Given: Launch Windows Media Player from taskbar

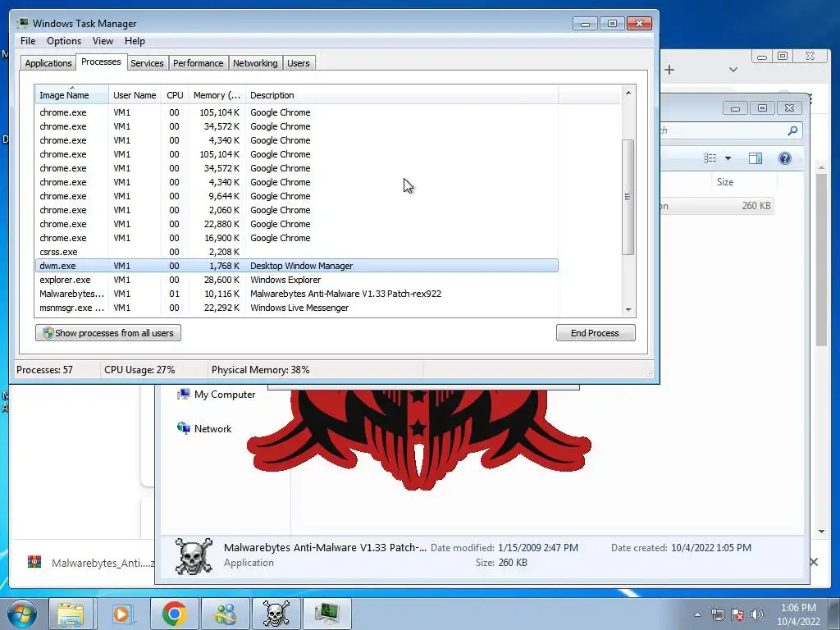Looking at the screenshot, I should (121, 614).
